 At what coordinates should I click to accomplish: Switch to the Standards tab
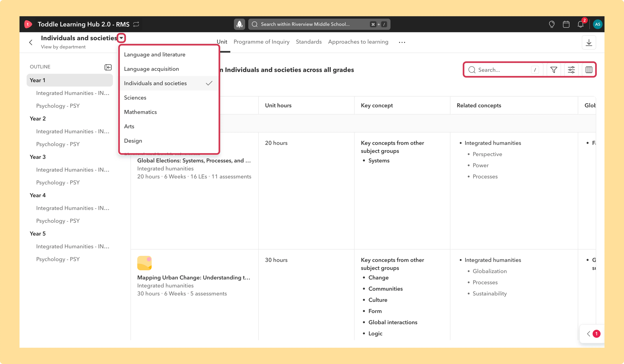[x=309, y=42]
